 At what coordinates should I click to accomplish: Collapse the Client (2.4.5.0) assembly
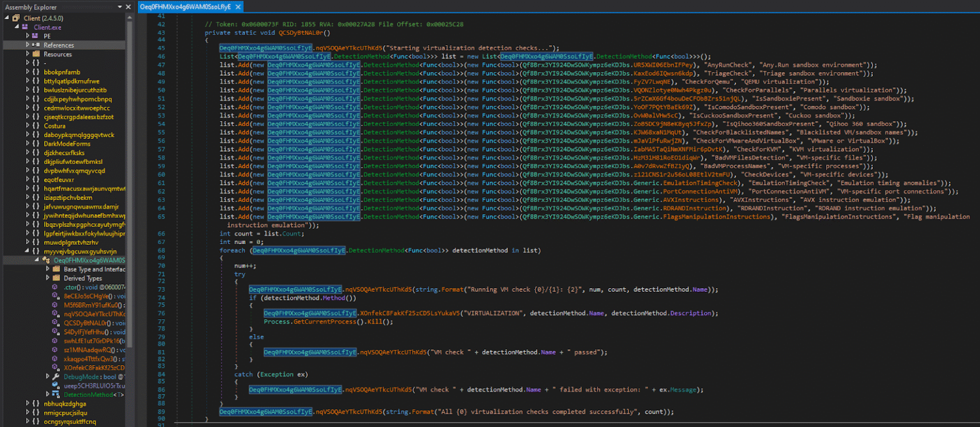click(7, 18)
